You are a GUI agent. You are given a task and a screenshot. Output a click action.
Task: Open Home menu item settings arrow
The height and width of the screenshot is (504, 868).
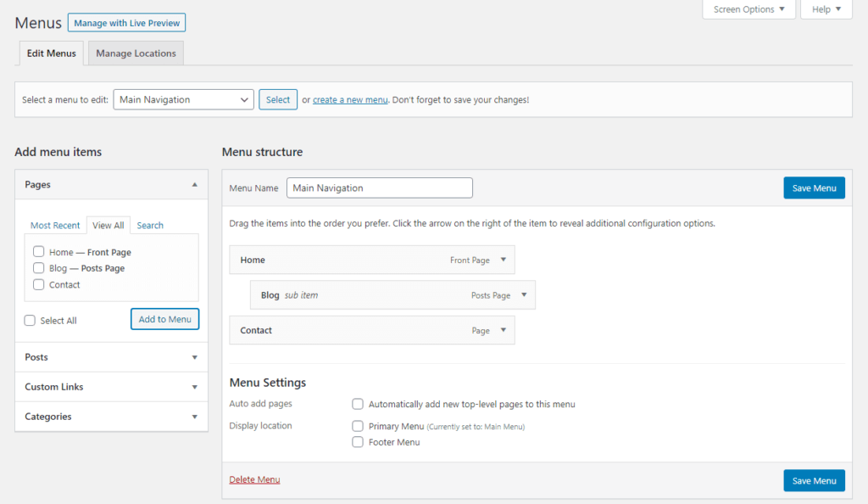tap(503, 260)
